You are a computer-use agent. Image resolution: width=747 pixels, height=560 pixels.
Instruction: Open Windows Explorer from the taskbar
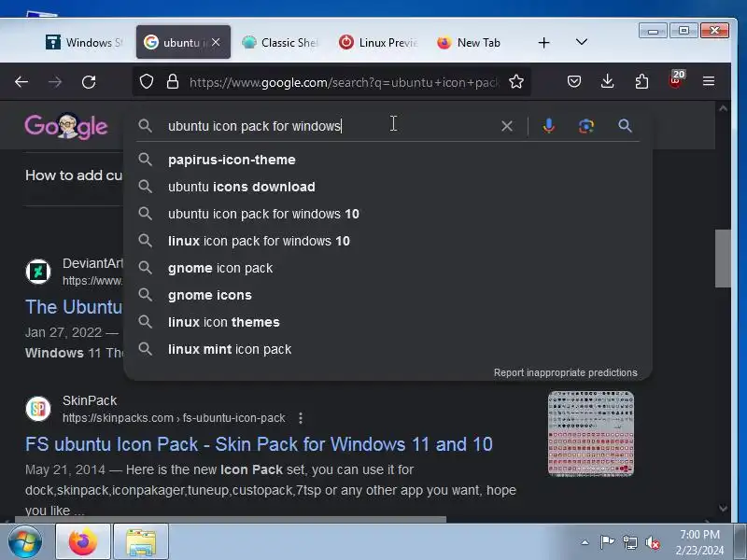click(x=141, y=542)
